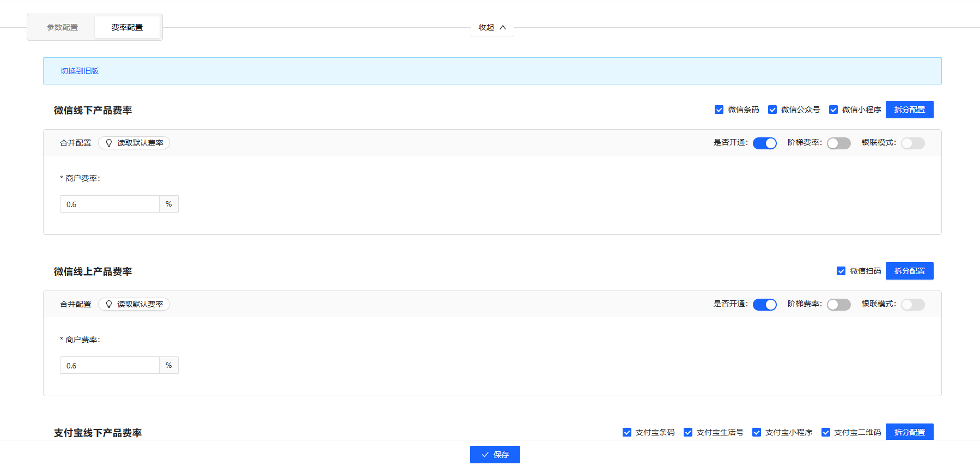Switch to the 参数配置 tab
The height and width of the screenshot is (466, 980).
pyautogui.click(x=62, y=27)
